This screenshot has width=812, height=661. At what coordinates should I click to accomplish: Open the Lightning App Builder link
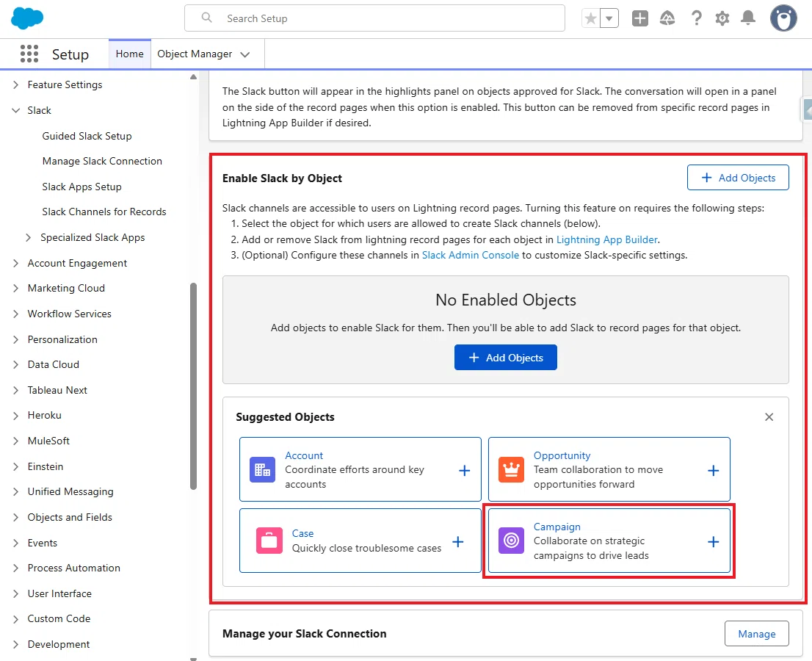[607, 239]
